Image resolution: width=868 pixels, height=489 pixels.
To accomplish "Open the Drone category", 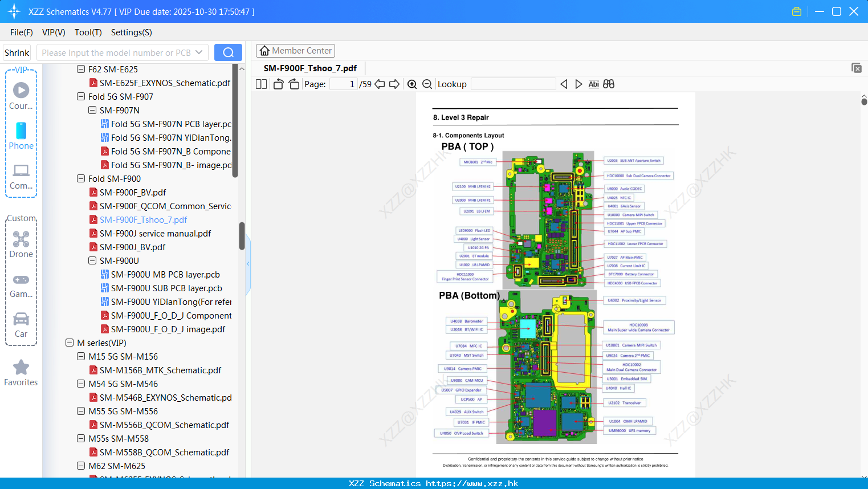I will click(x=21, y=244).
